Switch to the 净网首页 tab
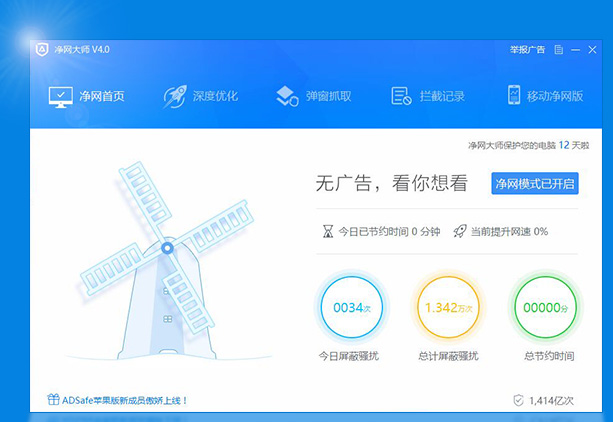Image resolution: width=613 pixels, height=422 pixels. point(86,97)
